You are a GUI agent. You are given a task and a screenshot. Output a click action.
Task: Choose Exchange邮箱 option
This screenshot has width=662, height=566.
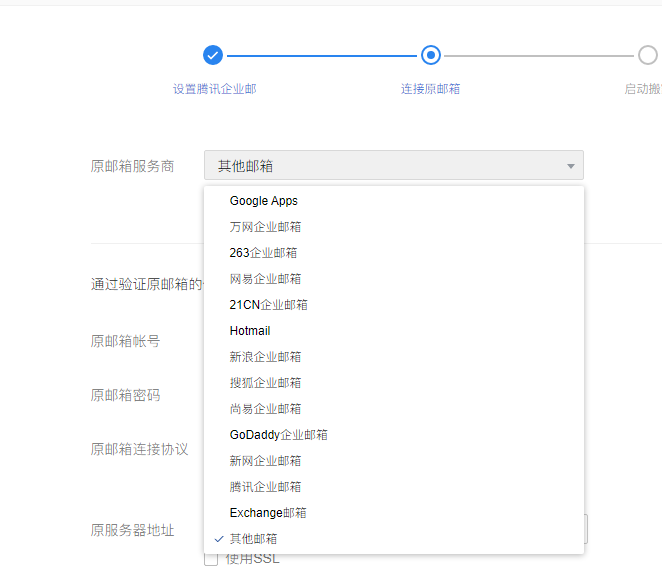(x=268, y=513)
